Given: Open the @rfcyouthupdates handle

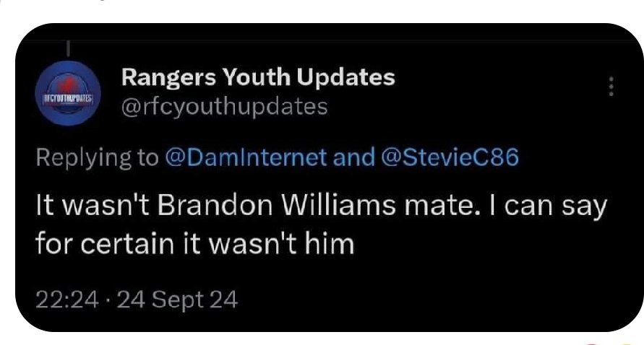Looking at the screenshot, I should point(224,107).
